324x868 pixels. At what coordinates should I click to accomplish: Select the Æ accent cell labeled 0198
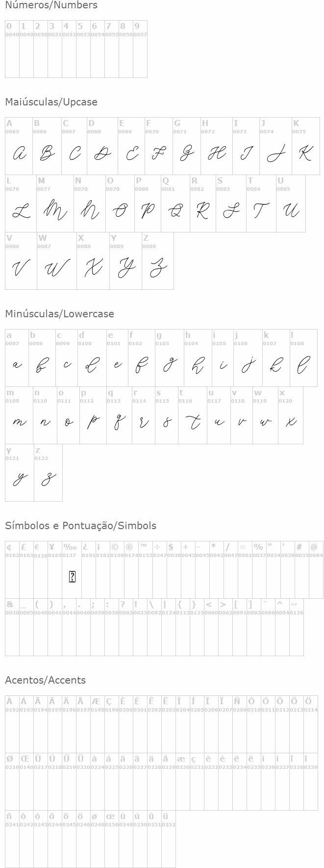[98, 724]
